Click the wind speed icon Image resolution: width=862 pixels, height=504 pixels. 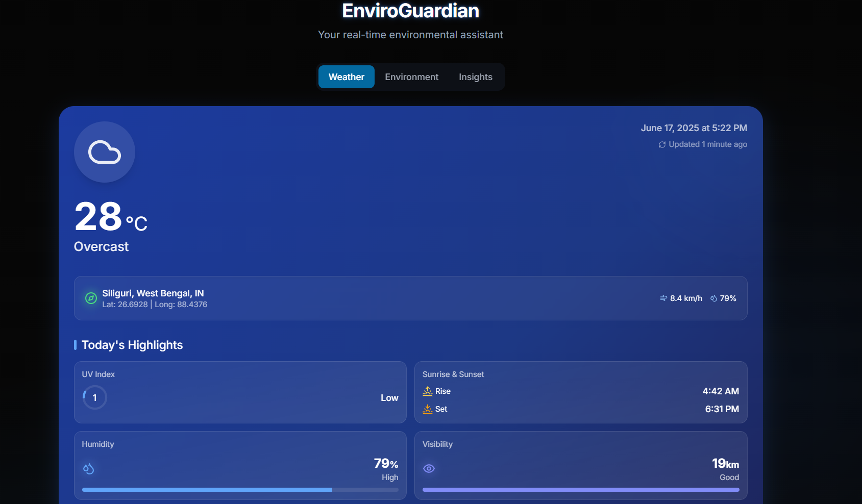pos(663,298)
